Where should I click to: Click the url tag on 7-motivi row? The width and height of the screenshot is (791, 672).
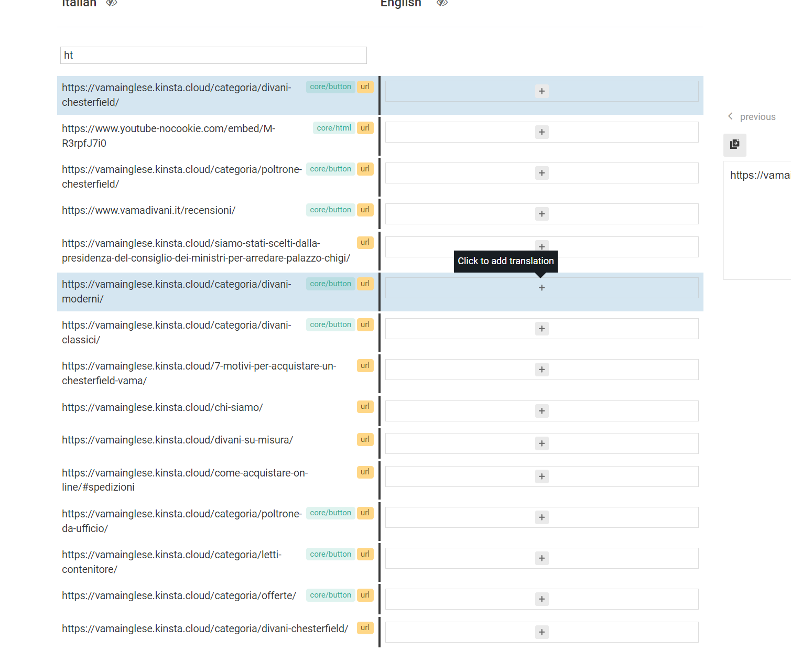coord(365,365)
